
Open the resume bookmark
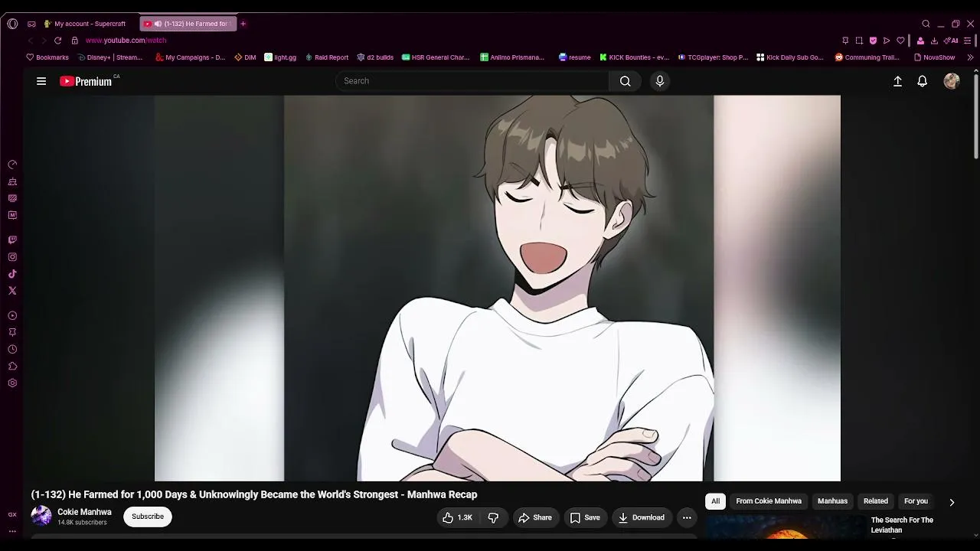(574, 57)
